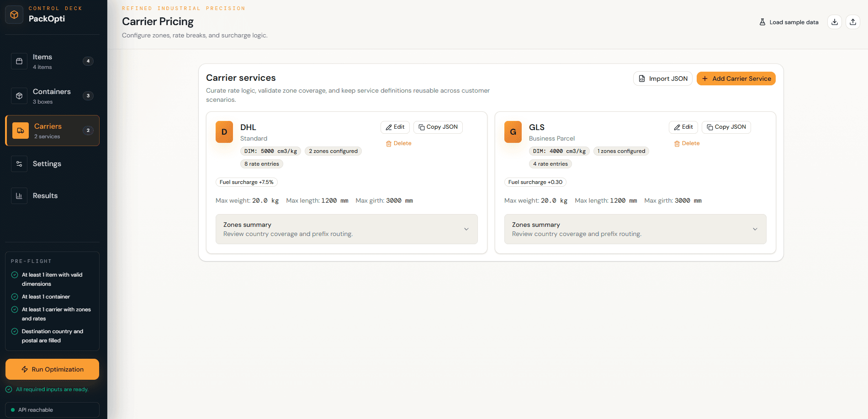Click the 'PRE-FLIGHT' panel label
This screenshot has width=868, height=419.
tap(31, 261)
